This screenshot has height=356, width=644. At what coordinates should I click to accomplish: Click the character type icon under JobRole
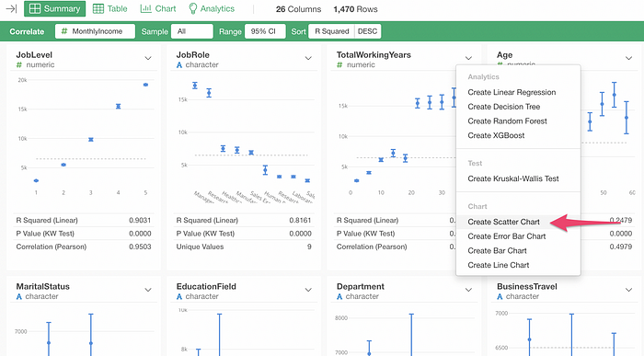click(179, 65)
